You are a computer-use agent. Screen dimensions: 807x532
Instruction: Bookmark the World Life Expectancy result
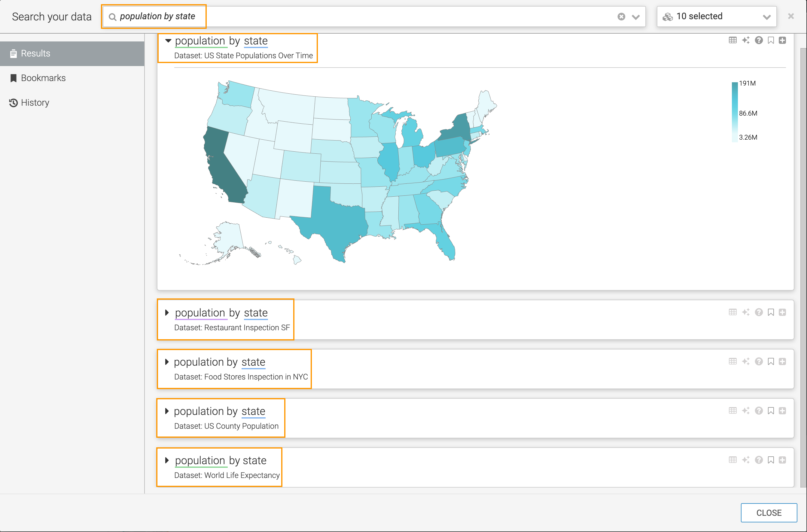(x=771, y=460)
